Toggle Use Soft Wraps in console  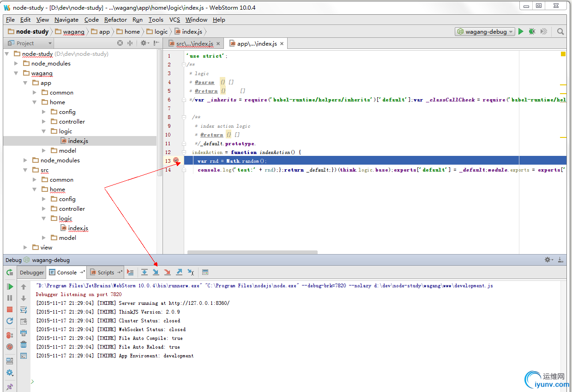pos(24,310)
